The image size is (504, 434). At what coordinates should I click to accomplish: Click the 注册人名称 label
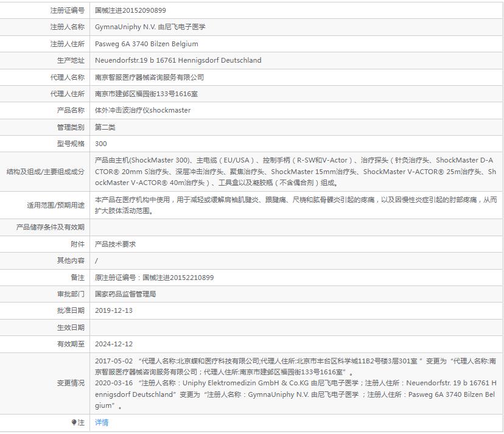67,27
